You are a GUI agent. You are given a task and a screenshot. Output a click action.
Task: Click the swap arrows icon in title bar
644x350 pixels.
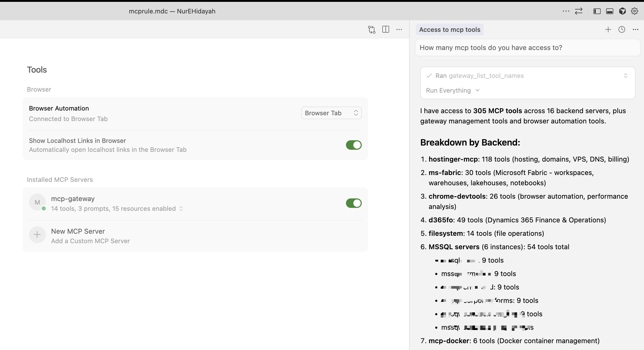tap(579, 11)
